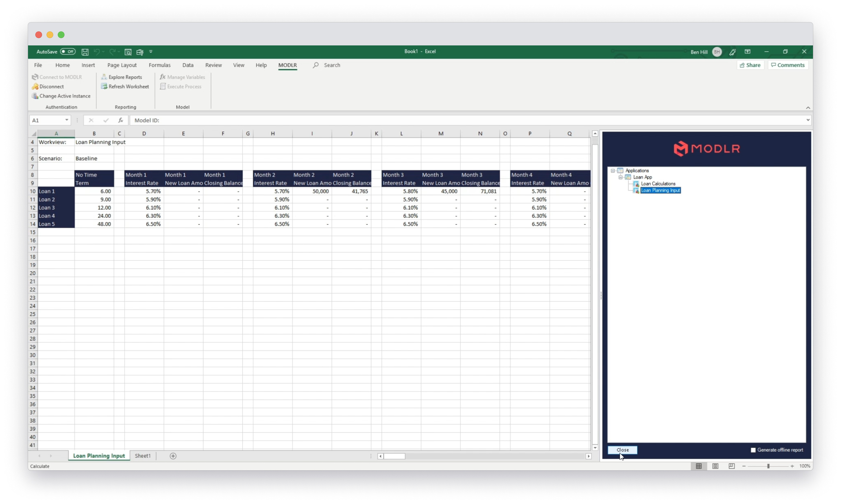Switch to the Home ribbon tab
Image resolution: width=841 pixels, height=504 pixels.
(63, 65)
